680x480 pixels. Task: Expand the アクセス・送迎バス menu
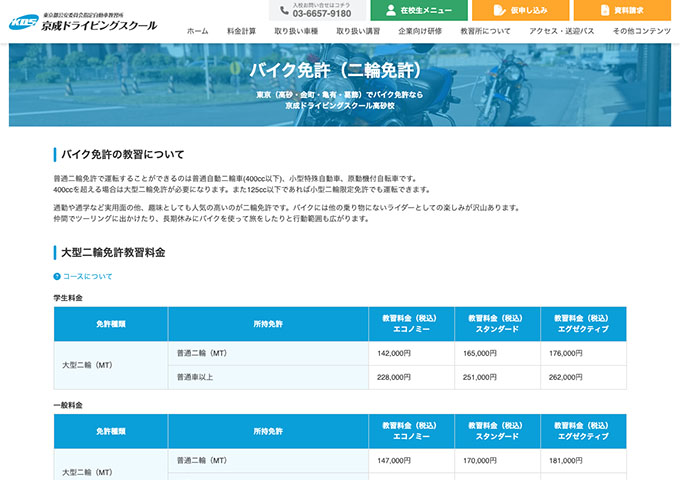click(561, 32)
